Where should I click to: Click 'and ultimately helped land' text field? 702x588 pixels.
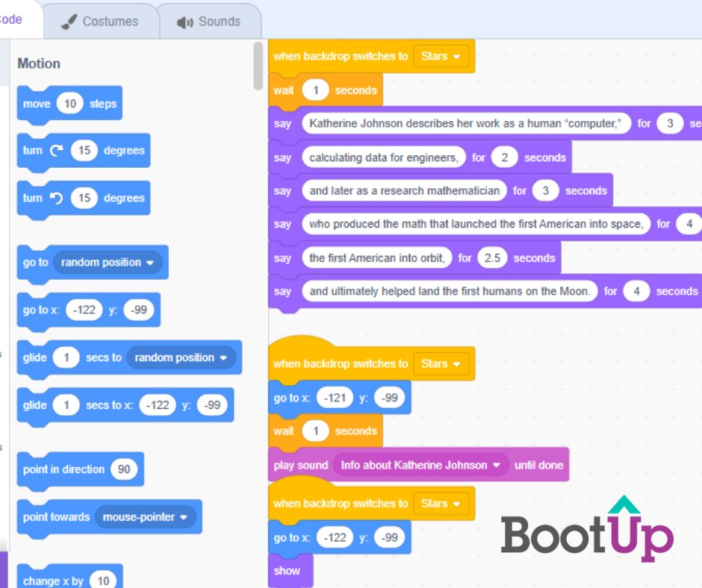click(450, 291)
